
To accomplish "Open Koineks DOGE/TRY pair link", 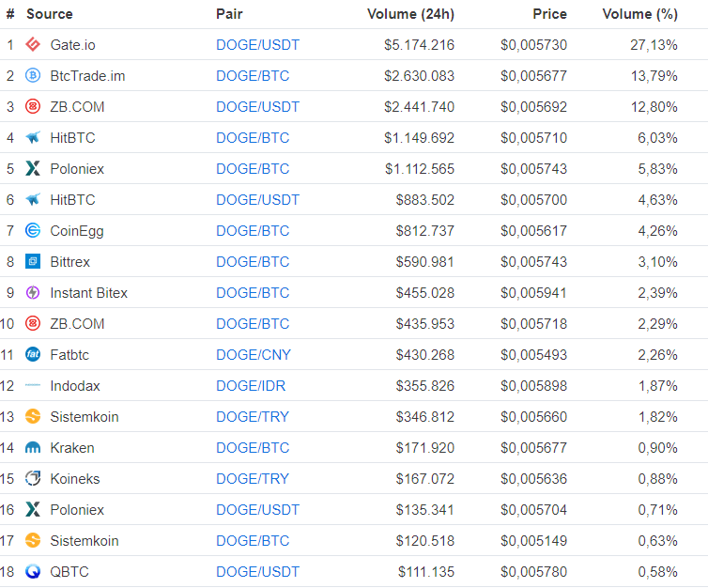I will pyautogui.click(x=253, y=479).
